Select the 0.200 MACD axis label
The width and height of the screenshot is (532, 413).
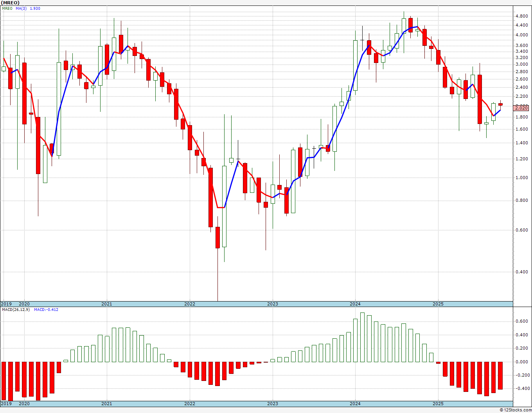(x=521, y=348)
